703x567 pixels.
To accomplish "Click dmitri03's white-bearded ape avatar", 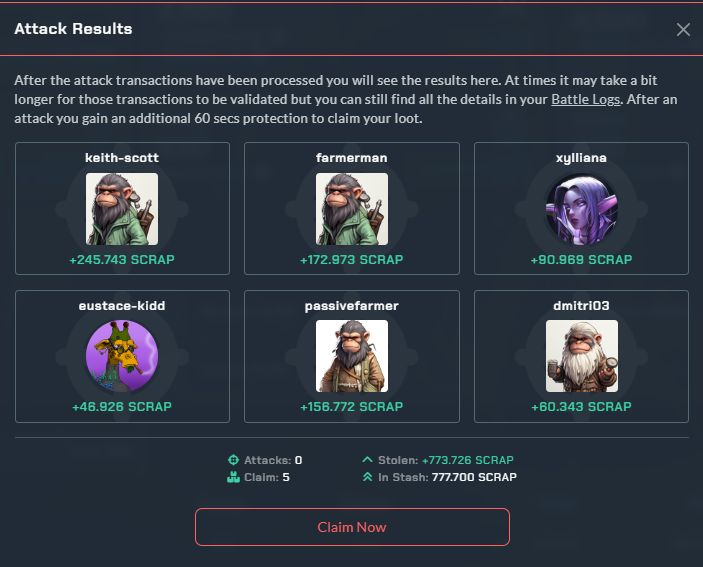I will [x=581, y=356].
